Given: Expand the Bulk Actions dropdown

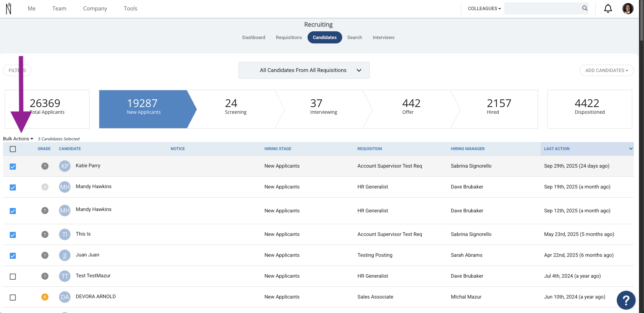Looking at the screenshot, I should tap(18, 139).
